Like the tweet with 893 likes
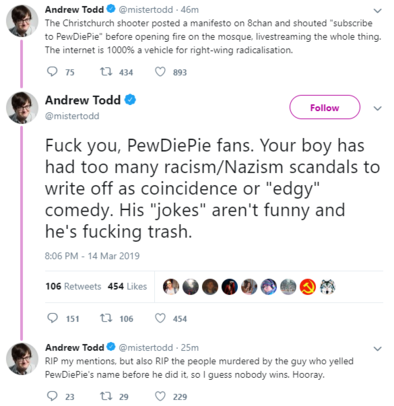The width and height of the screenshot is (394, 406). point(160,72)
